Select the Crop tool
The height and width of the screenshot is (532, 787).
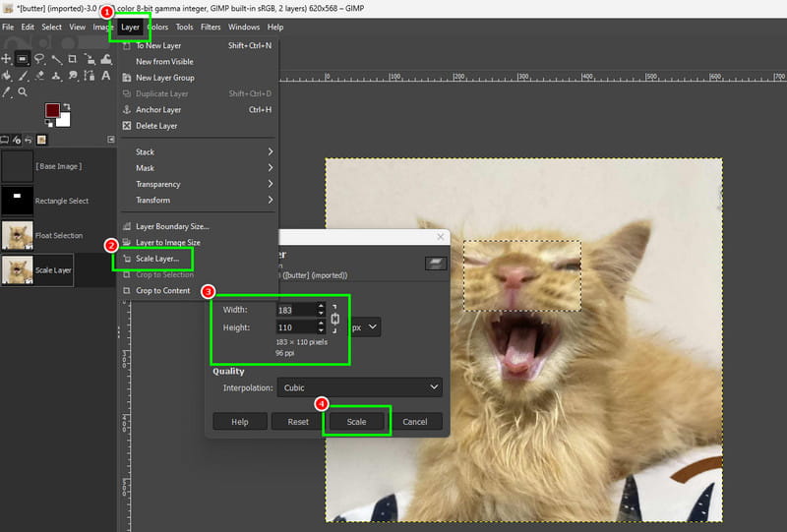pyautogui.click(x=72, y=59)
